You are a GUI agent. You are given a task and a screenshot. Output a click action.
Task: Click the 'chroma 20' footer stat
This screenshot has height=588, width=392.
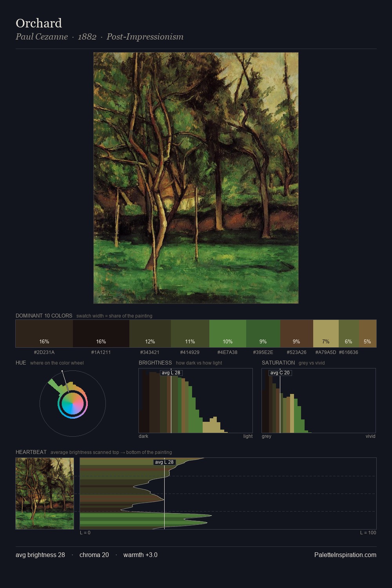point(94,555)
